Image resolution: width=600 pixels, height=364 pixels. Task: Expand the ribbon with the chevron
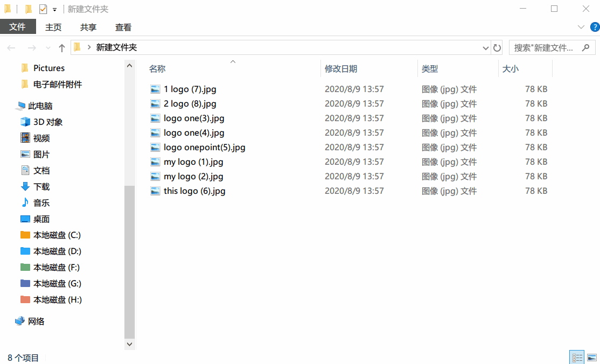pos(581,27)
